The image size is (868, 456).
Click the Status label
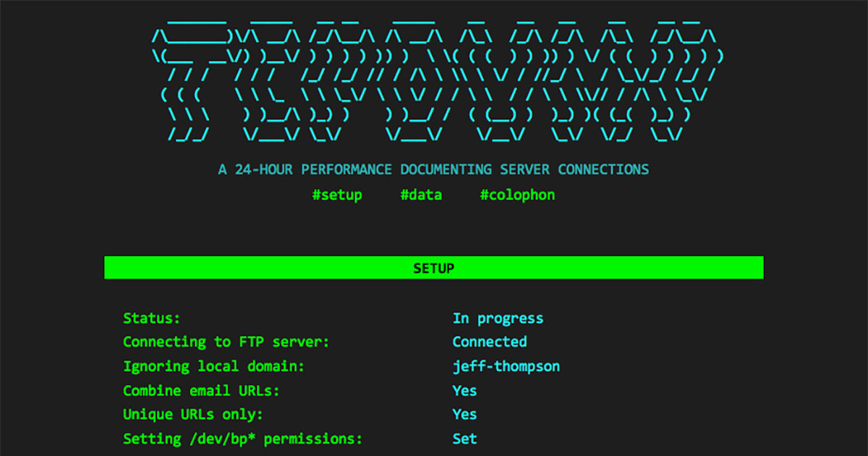point(151,318)
